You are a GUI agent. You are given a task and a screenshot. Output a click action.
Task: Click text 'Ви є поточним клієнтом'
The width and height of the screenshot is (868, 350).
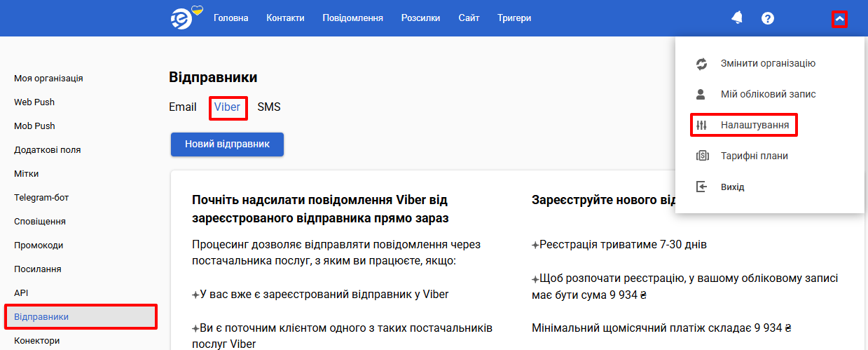click(342, 335)
